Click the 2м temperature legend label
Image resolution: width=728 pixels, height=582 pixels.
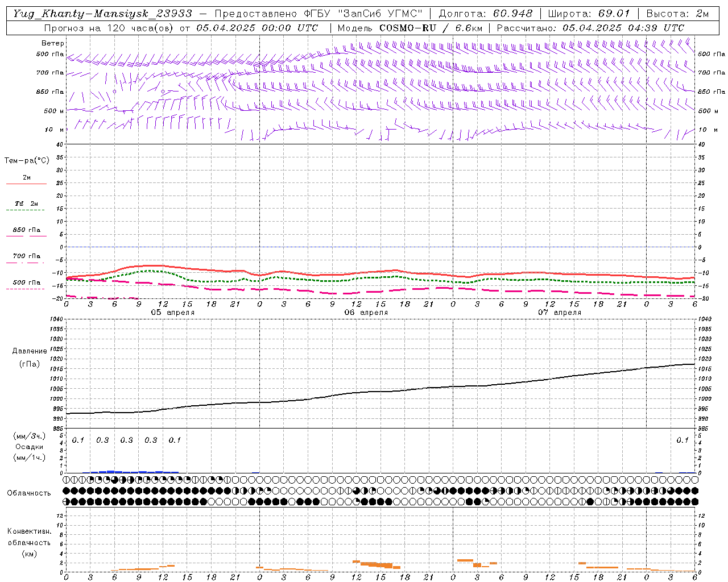[x=27, y=177]
